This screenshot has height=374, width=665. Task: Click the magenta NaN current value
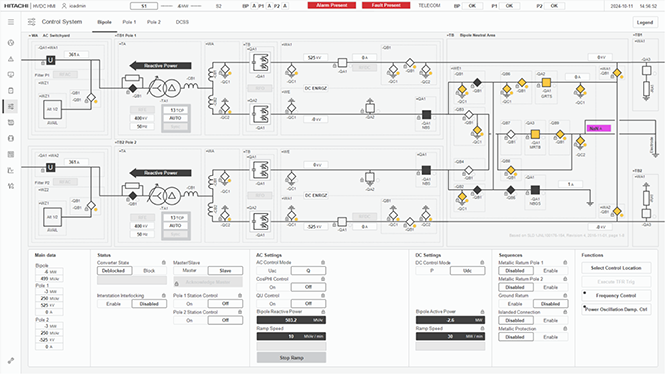click(598, 128)
